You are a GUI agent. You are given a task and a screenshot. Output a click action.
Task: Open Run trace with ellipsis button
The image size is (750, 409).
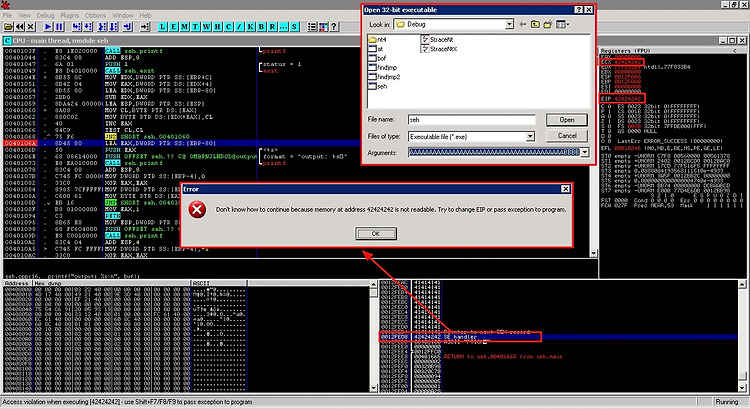pos(284,27)
